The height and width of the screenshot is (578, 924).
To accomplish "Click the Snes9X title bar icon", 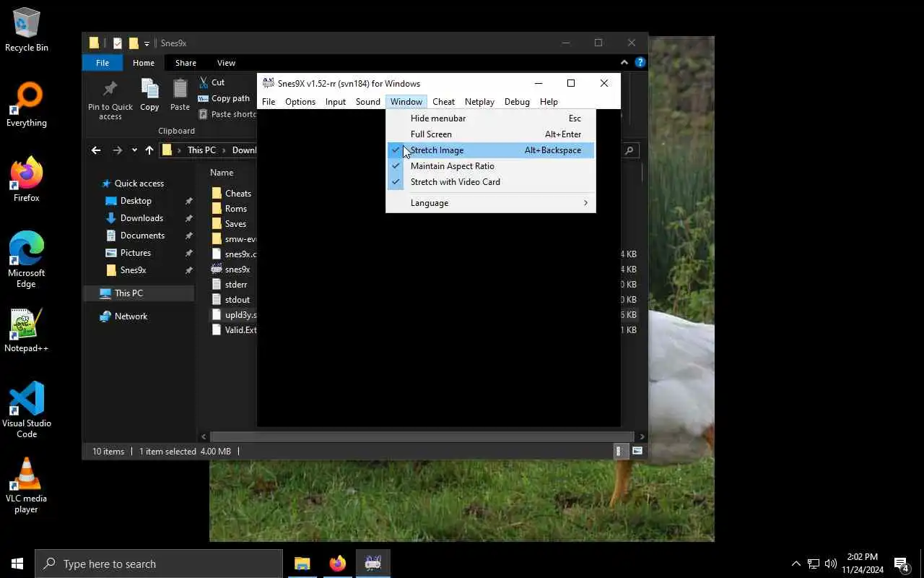I will coord(268,83).
